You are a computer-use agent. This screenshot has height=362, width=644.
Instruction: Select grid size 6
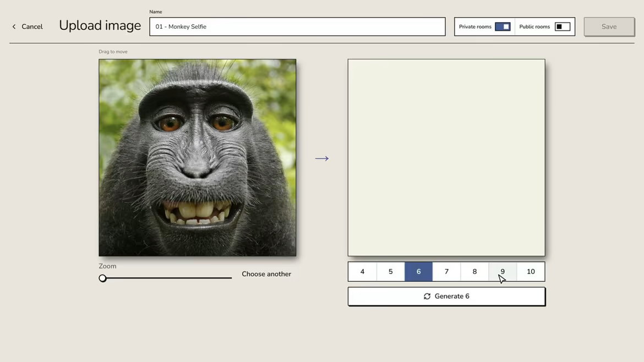point(418,272)
